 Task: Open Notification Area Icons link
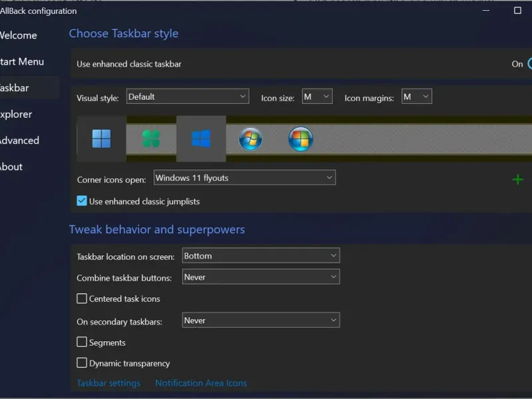(201, 383)
